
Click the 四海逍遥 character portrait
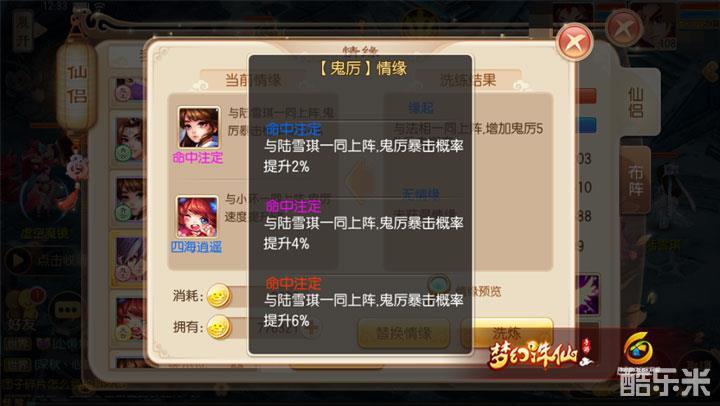(197, 217)
